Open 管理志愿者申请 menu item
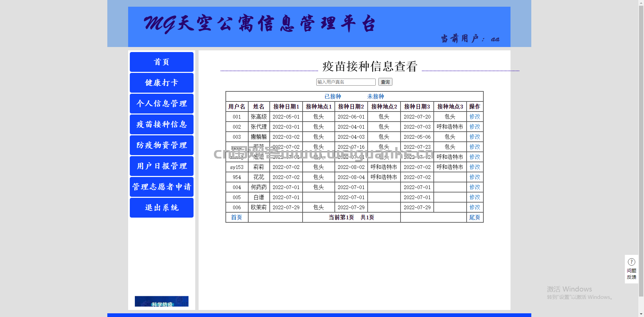The width and height of the screenshot is (644, 317). pyautogui.click(x=162, y=187)
